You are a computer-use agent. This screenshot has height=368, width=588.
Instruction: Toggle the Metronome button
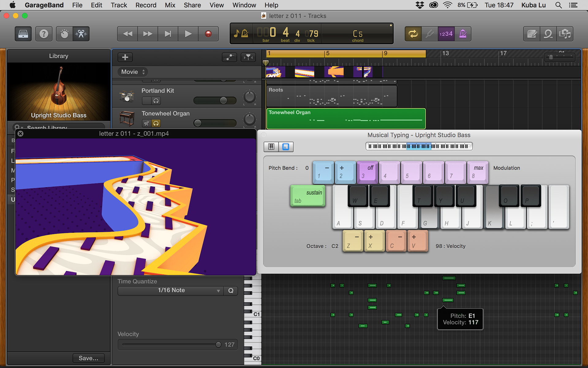click(463, 34)
